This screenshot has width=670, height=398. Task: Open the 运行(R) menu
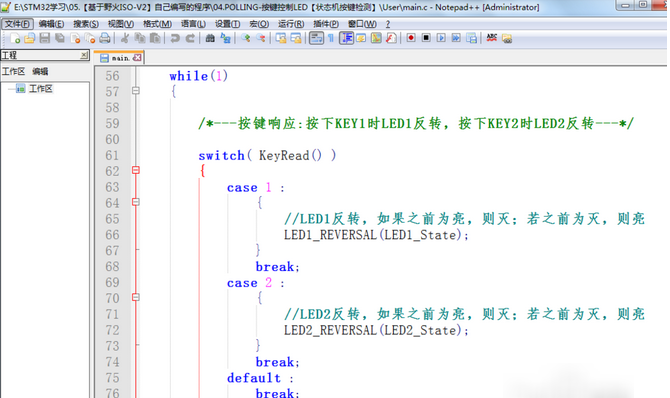(291, 24)
